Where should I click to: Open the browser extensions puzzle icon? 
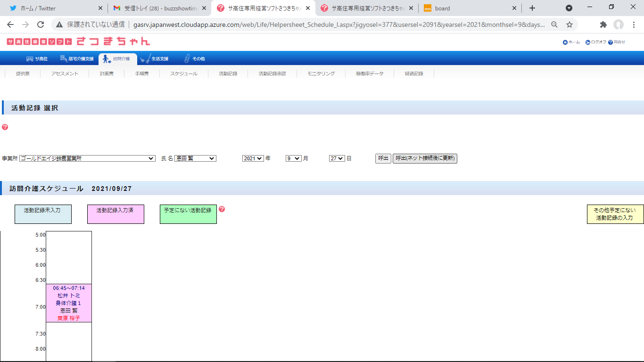click(603, 25)
